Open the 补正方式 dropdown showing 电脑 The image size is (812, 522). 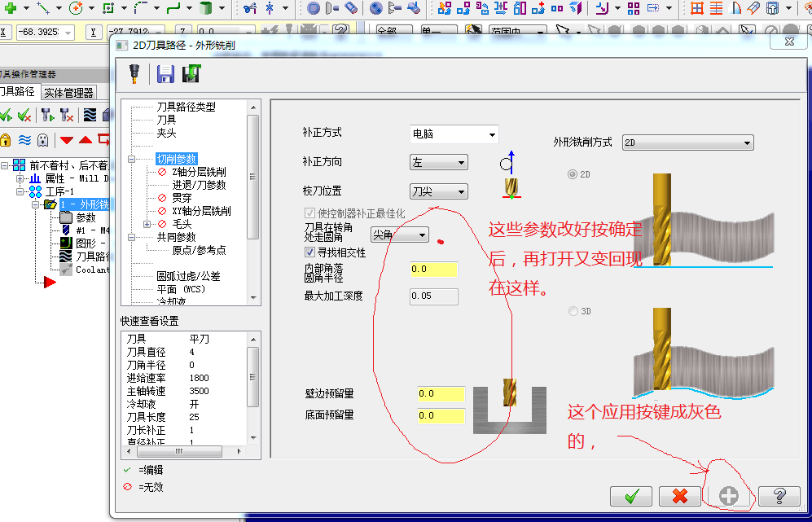(x=454, y=134)
